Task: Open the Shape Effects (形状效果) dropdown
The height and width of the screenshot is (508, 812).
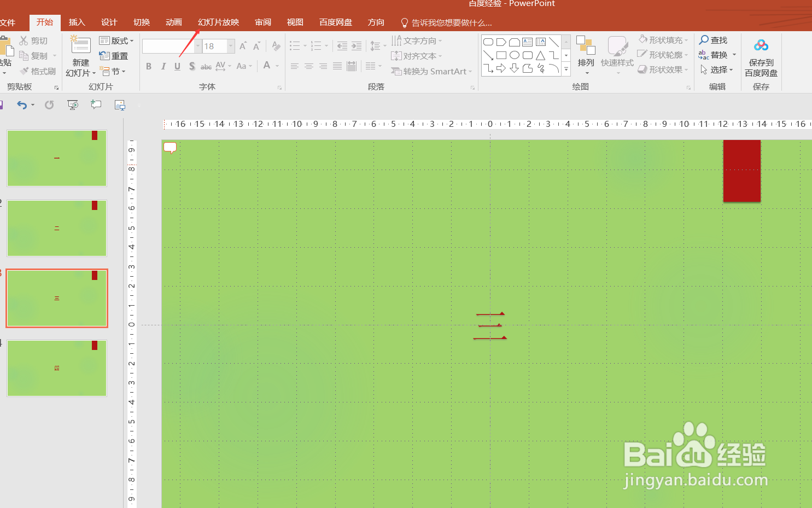Action: pos(663,69)
